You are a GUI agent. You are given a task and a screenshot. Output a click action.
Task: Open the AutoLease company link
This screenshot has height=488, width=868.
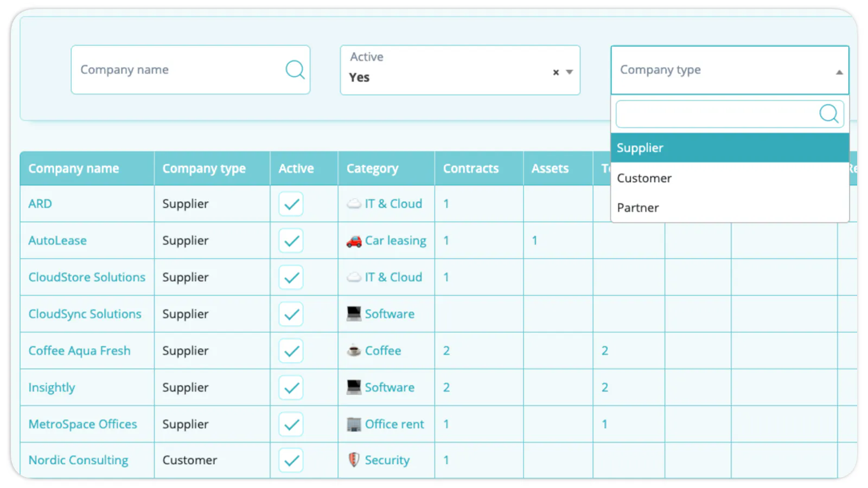coord(58,241)
